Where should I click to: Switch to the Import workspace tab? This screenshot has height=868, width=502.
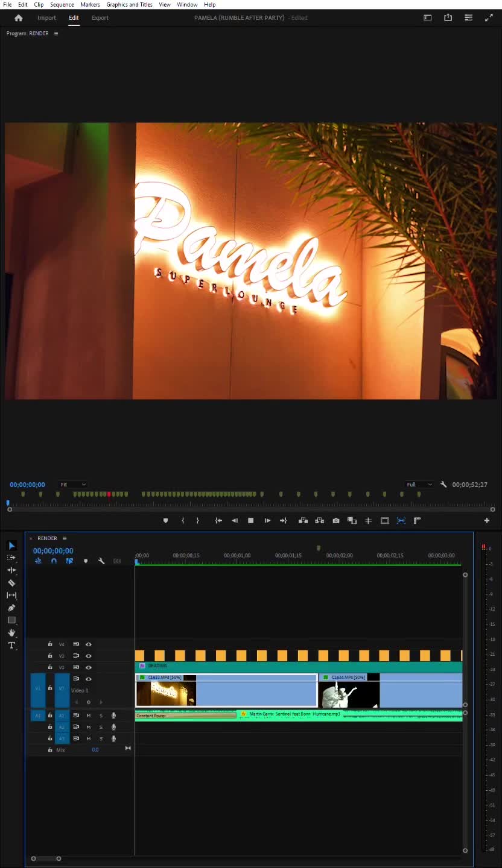click(x=46, y=18)
